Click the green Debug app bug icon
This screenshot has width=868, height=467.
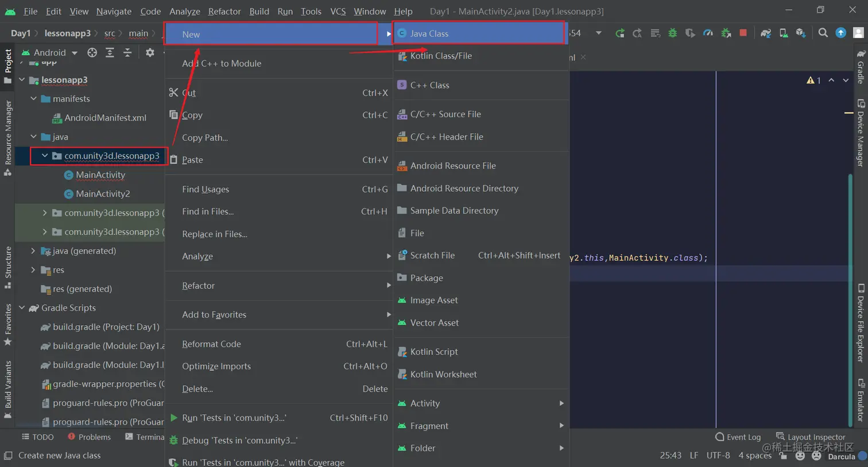[x=672, y=33]
